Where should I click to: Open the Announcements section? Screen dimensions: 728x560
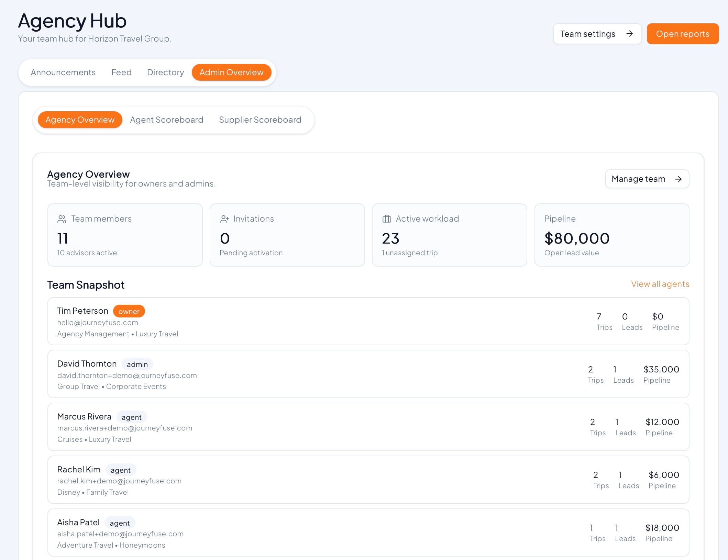point(63,72)
